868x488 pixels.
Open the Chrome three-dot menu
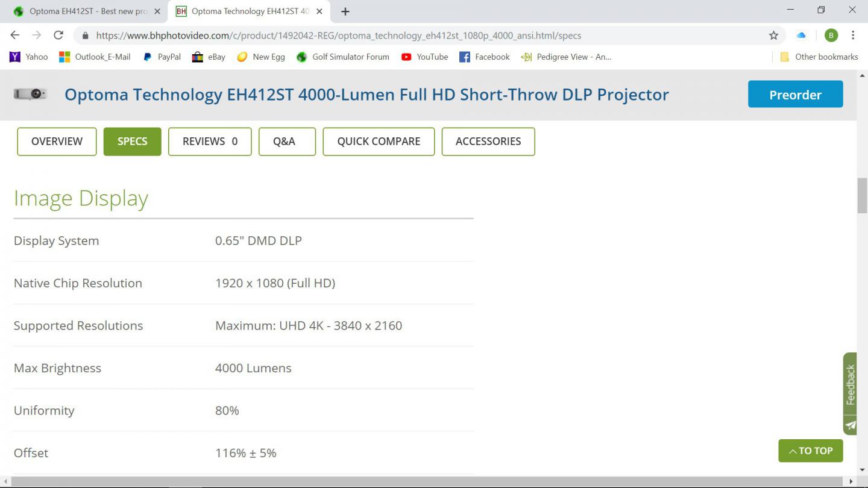853,36
